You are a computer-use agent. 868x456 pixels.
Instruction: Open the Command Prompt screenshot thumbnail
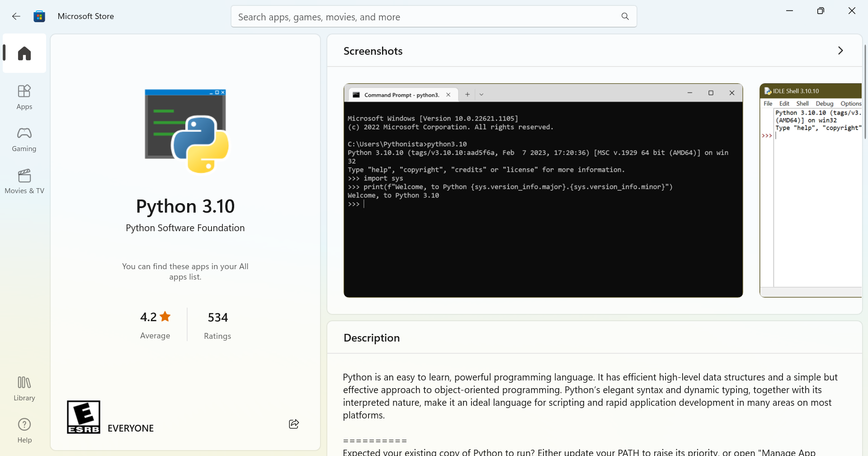[543, 190]
